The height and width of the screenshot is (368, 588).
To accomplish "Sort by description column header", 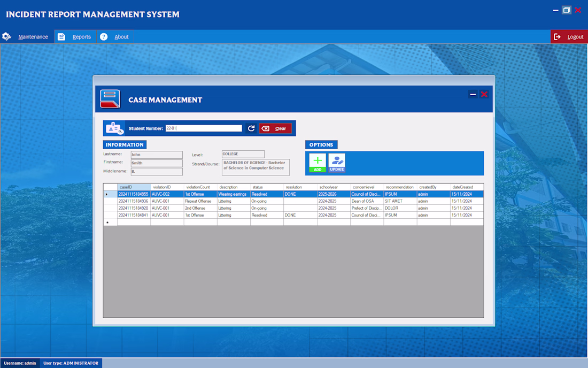I will tap(234, 187).
